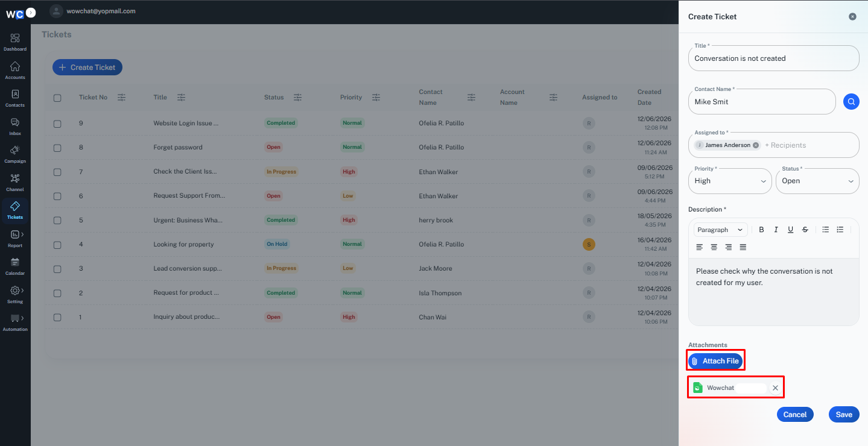
Task: Save the new ticket
Action: tap(844, 415)
